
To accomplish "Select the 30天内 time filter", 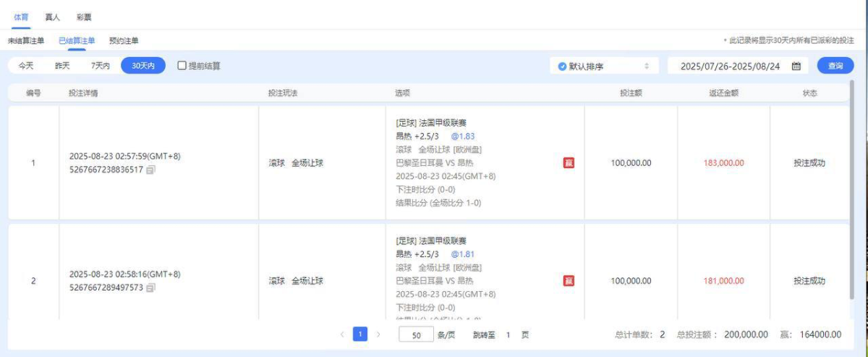I will click(143, 66).
